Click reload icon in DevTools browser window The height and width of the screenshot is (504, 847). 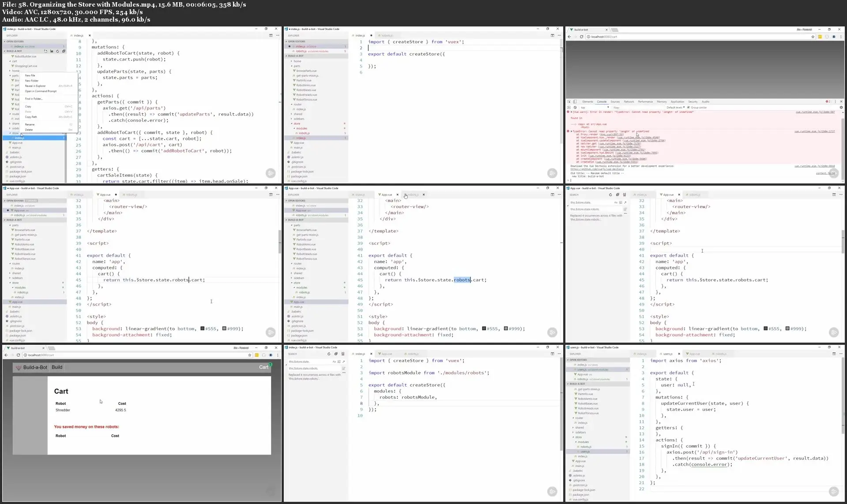(581, 37)
